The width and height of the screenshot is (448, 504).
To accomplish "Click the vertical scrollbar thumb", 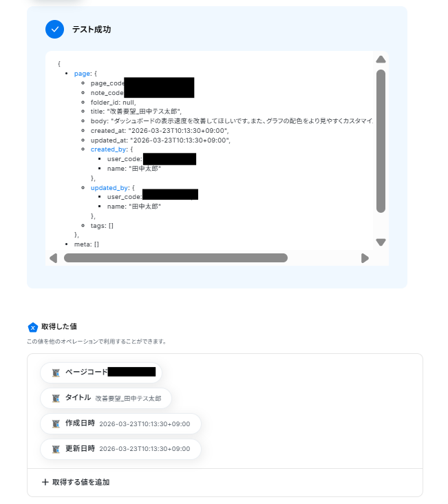I will 381,141.
